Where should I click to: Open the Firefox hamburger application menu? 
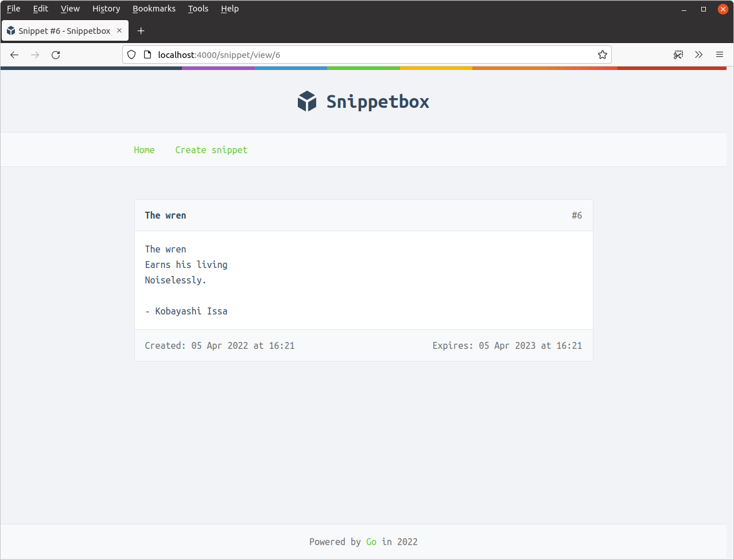tap(719, 55)
